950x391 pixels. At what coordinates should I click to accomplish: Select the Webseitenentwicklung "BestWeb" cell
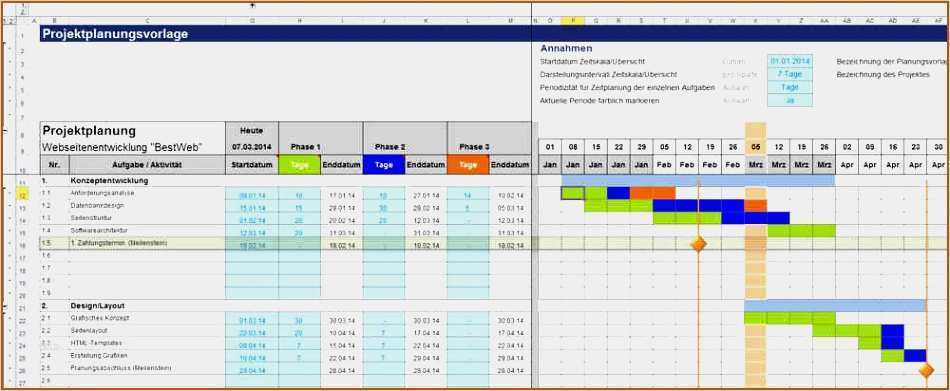point(133,147)
